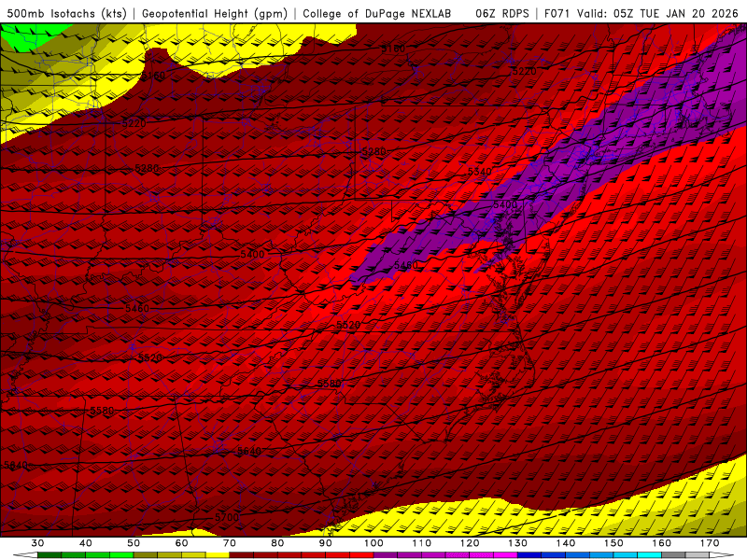Click the 100 knot legend number

[373, 543]
